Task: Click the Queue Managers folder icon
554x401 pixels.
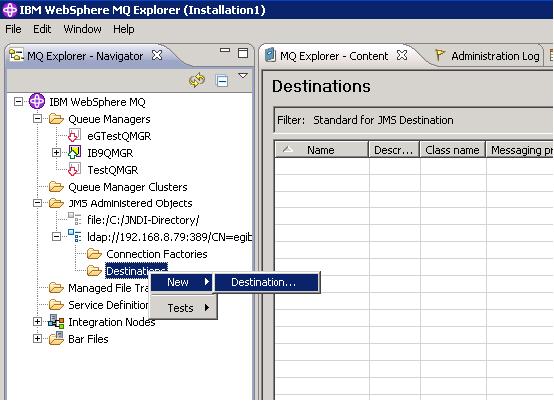Action: [56, 119]
